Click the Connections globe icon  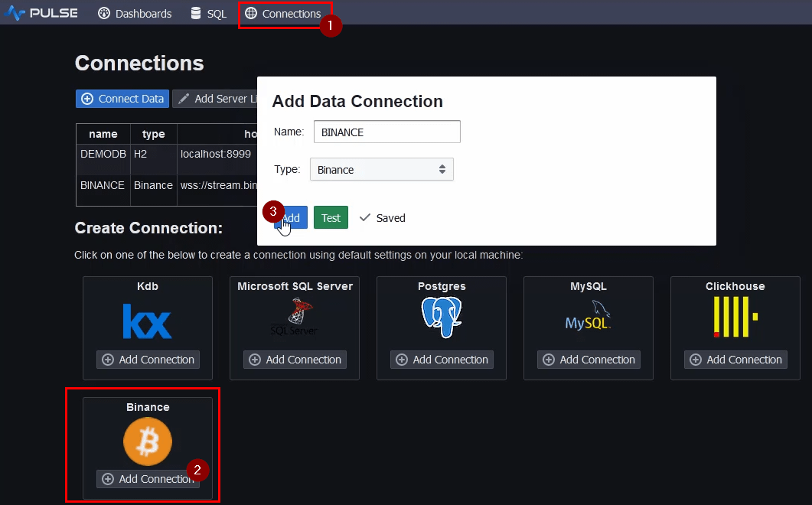(x=251, y=14)
